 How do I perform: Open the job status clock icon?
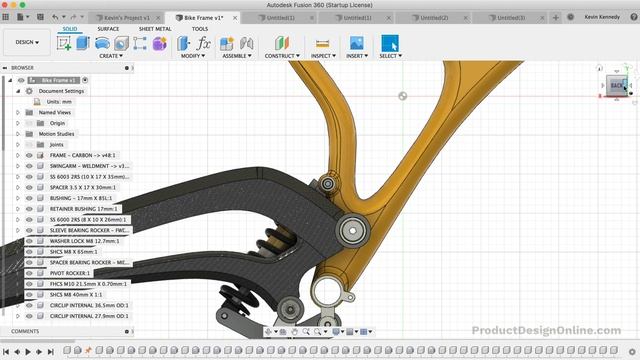click(571, 17)
